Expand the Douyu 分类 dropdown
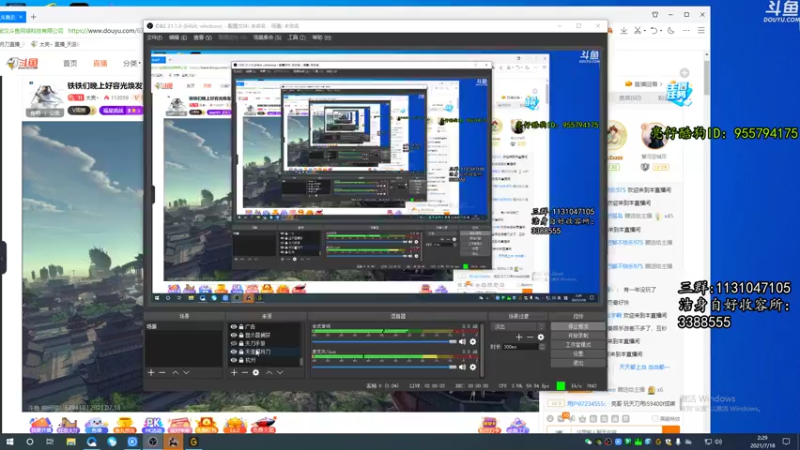The height and width of the screenshot is (450, 800). (x=132, y=63)
